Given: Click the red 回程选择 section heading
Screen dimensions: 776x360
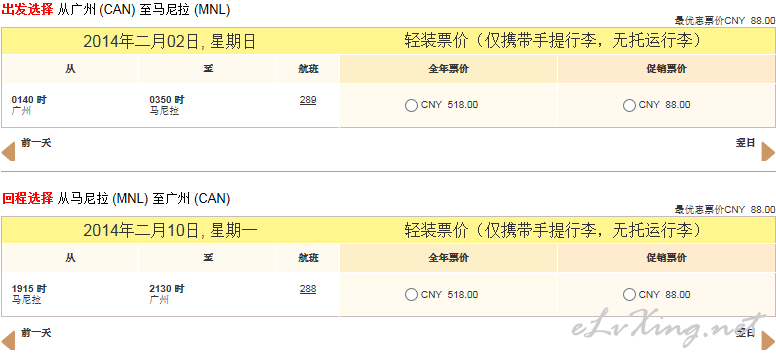Looking at the screenshot, I should (x=27, y=199).
